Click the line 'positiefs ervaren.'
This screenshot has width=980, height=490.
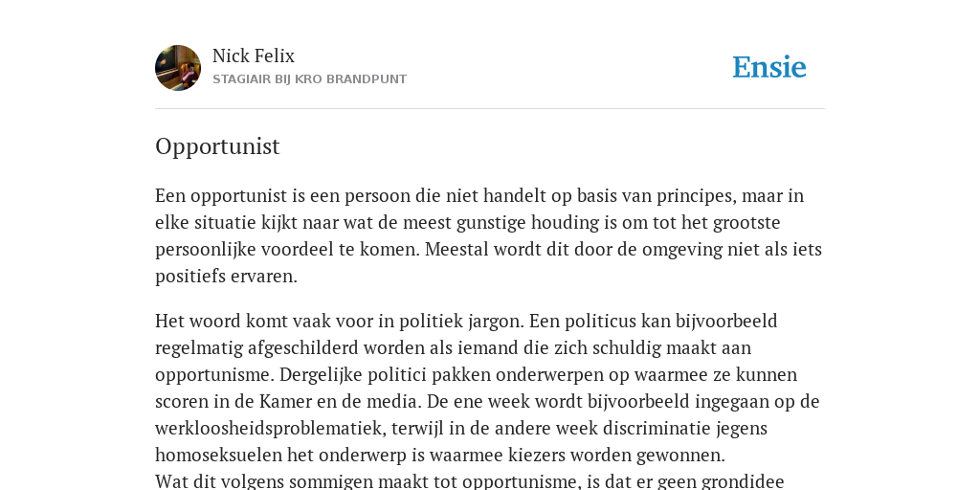[x=226, y=277]
